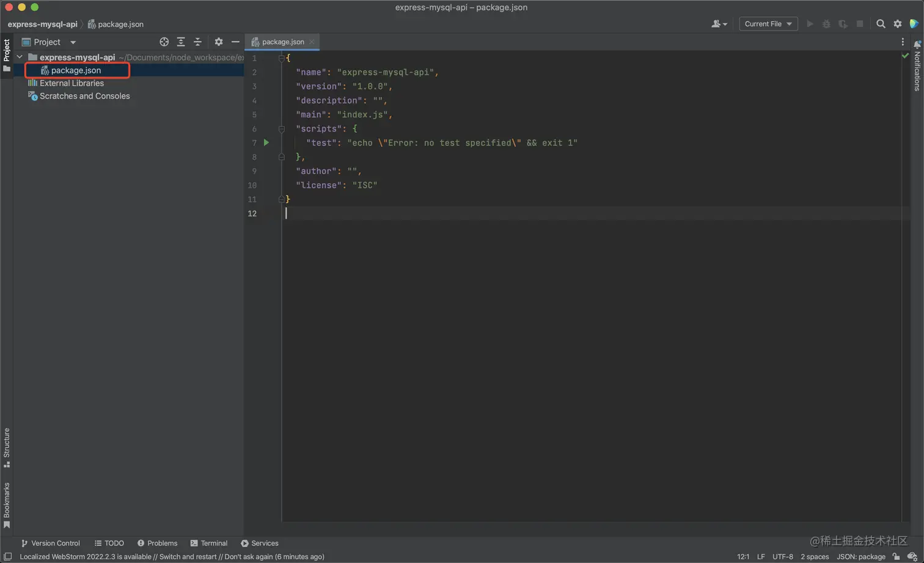Run the test script gutter arrow
Screen dimensions: 924x563
(x=266, y=142)
